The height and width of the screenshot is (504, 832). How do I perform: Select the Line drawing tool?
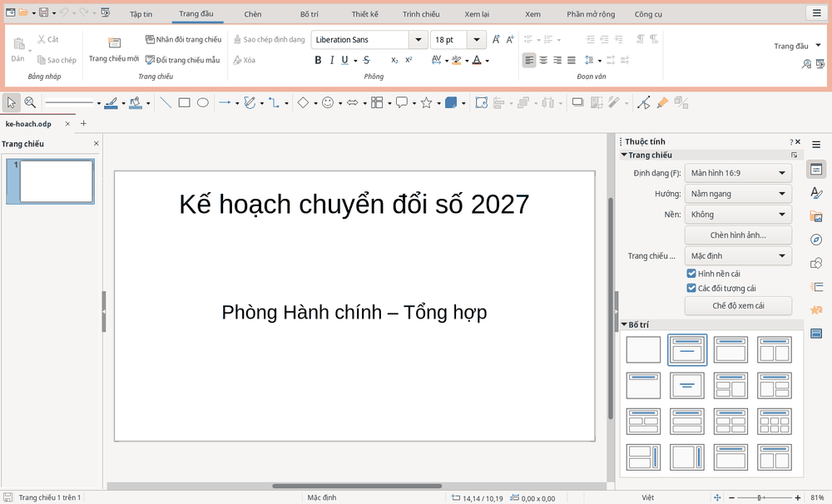[x=166, y=102]
